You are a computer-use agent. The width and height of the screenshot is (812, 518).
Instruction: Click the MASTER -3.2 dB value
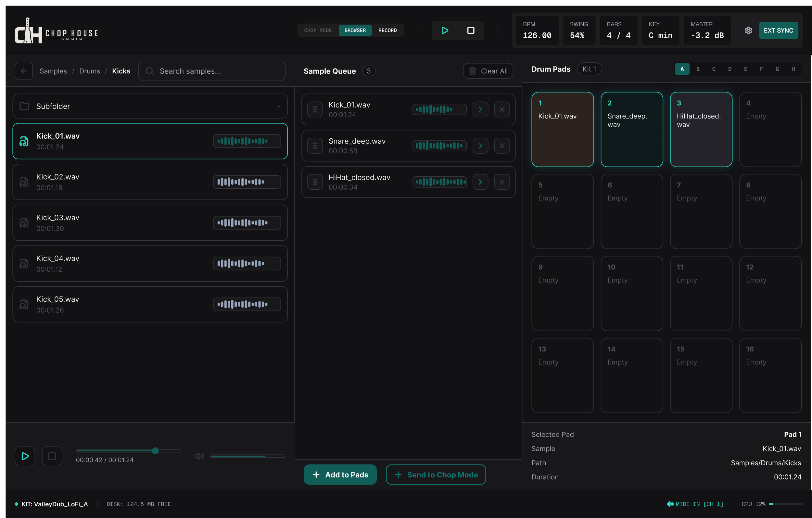707,35
